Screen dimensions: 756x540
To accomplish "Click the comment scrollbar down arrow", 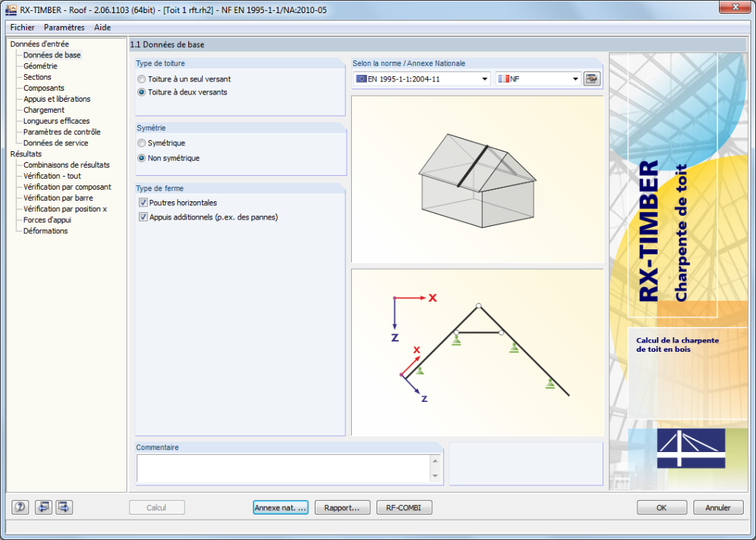I will (x=435, y=476).
